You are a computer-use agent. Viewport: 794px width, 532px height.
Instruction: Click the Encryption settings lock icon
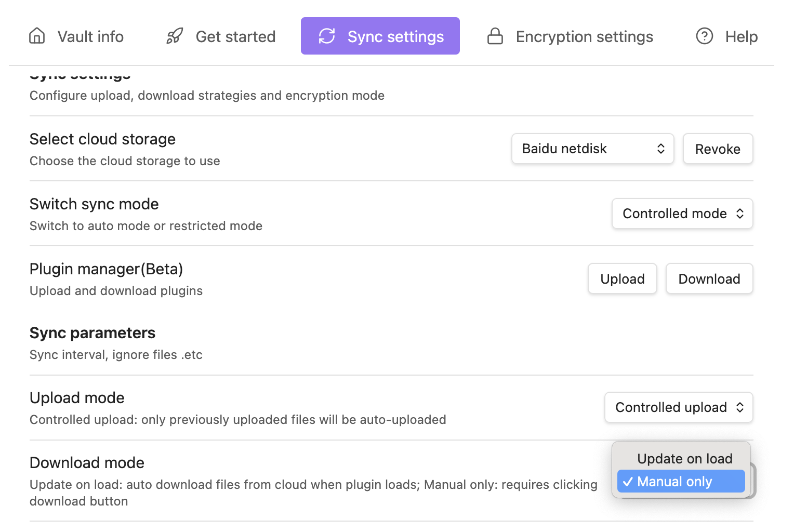tap(495, 36)
